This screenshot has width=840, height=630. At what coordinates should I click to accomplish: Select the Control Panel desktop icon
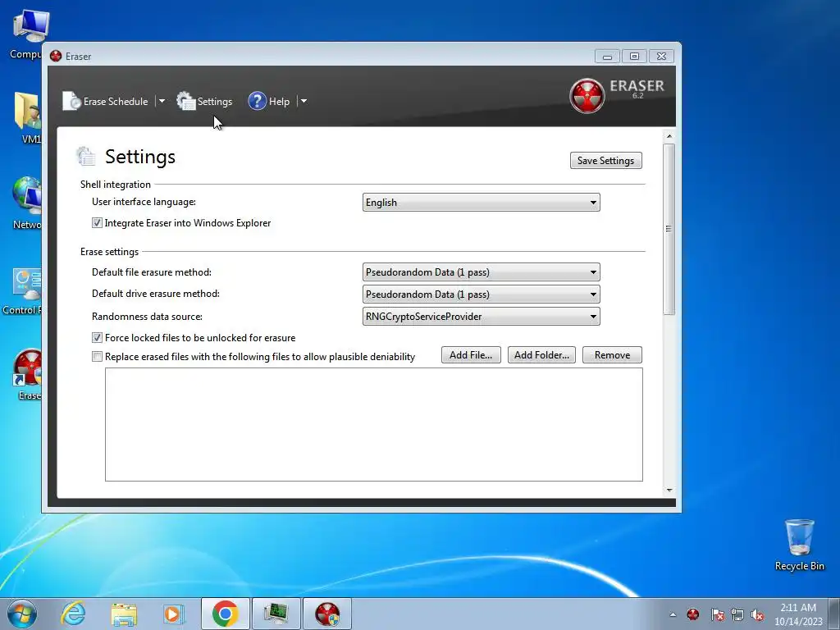pyautogui.click(x=22, y=291)
